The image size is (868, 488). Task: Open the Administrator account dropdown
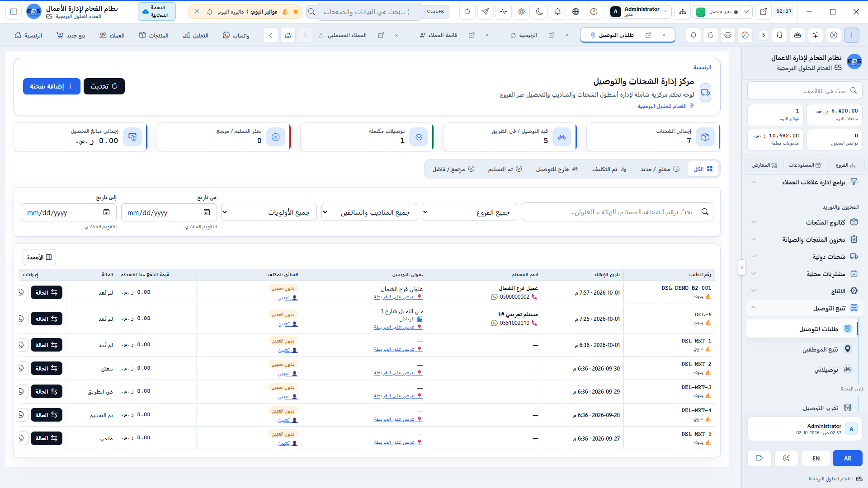[639, 12]
